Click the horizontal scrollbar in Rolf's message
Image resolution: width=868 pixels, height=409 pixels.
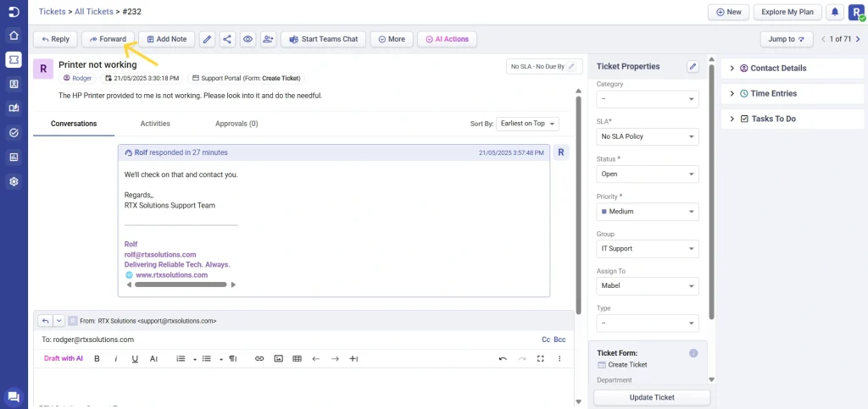click(181, 285)
